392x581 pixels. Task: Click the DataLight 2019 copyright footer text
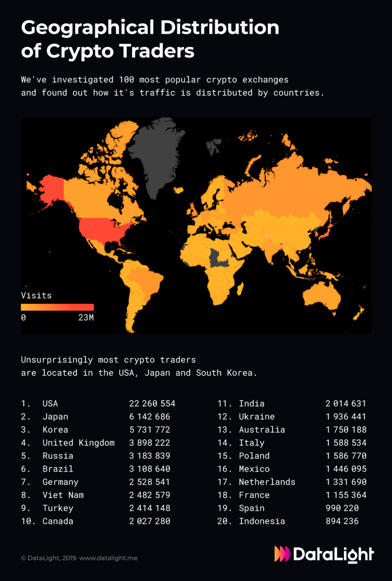tap(79, 558)
